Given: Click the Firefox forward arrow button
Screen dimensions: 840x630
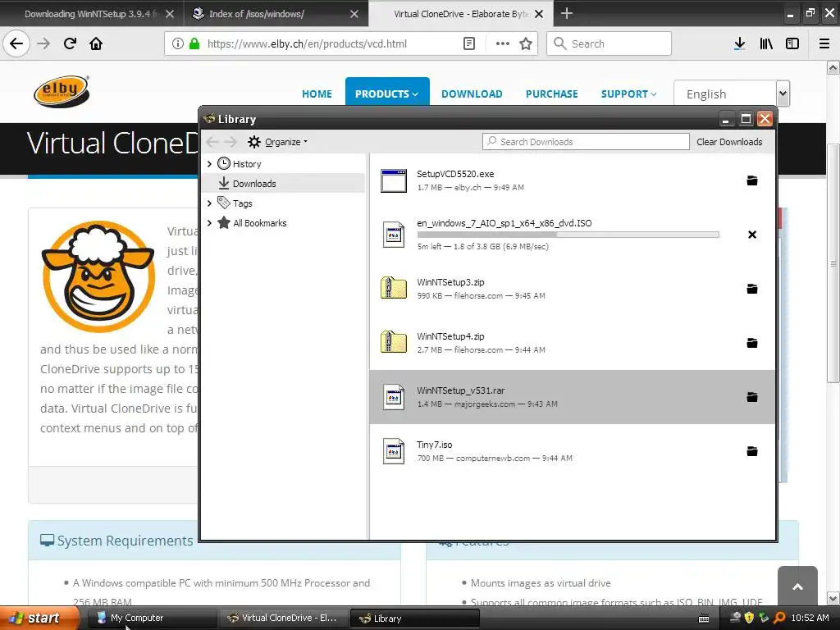Looking at the screenshot, I should click(x=43, y=43).
